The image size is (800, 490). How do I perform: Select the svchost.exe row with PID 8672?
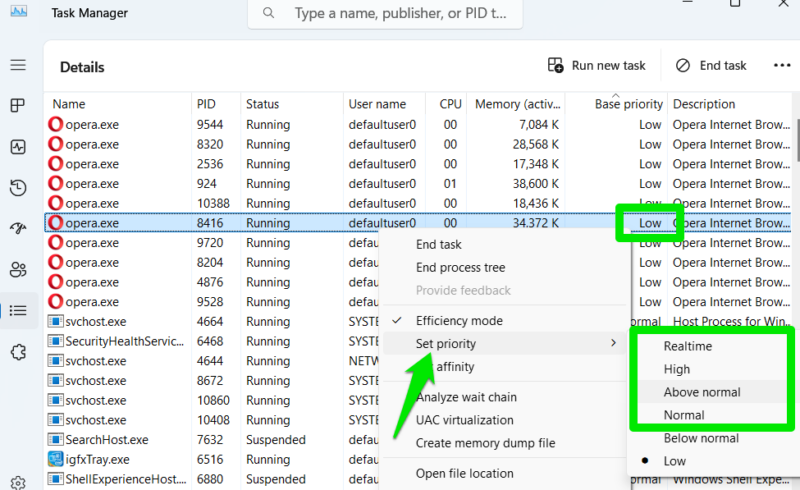click(212, 381)
